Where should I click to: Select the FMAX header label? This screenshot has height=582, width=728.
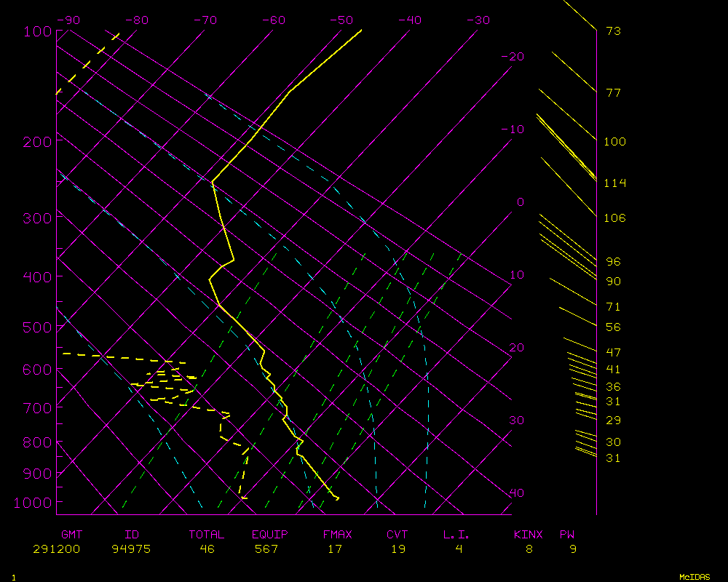coord(337,535)
